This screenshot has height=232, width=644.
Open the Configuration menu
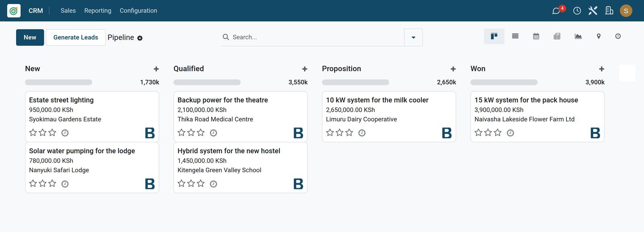pyautogui.click(x=138, y=11)
